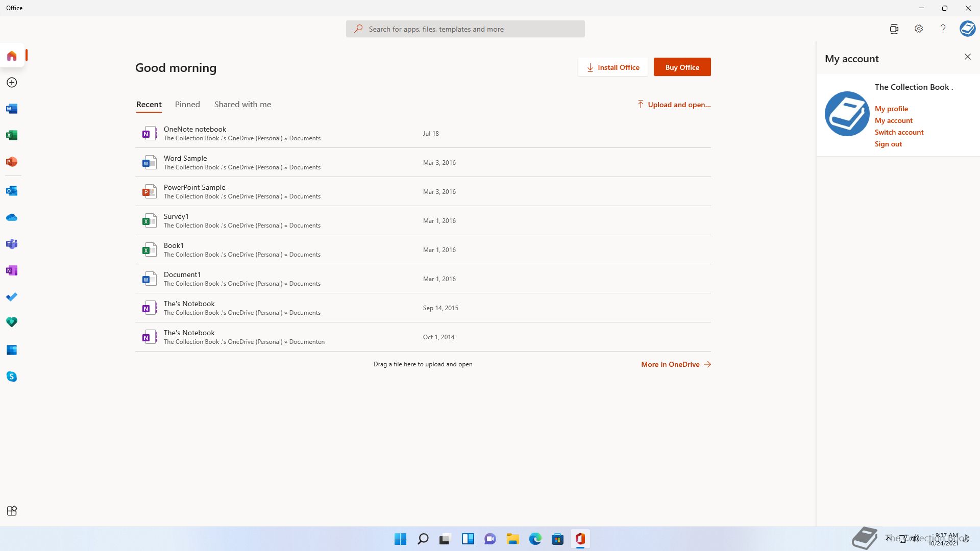Open the settings gear icon

coord(918,29)
